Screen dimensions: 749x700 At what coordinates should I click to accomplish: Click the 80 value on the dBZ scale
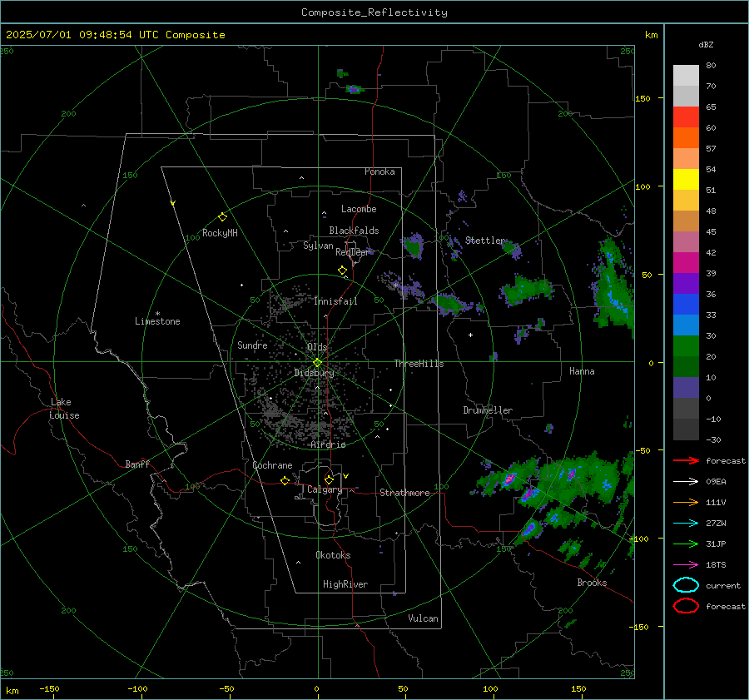coord(711,66)
